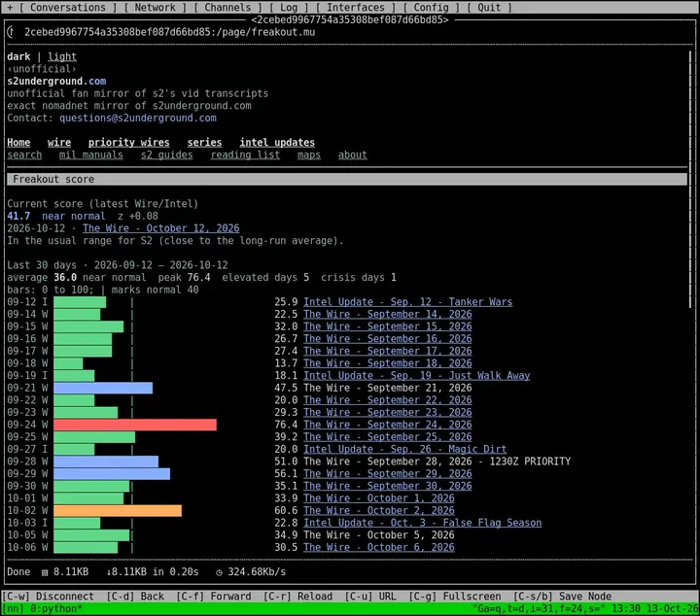Click the page size icon beside 8.11KB
Viewport: 700px width, 616px height.
[45, 572]
